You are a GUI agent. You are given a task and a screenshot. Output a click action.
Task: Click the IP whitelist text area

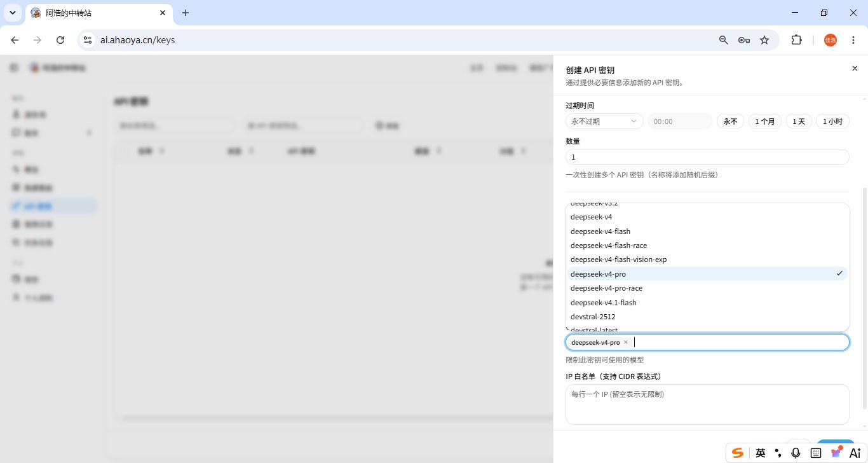707,404
